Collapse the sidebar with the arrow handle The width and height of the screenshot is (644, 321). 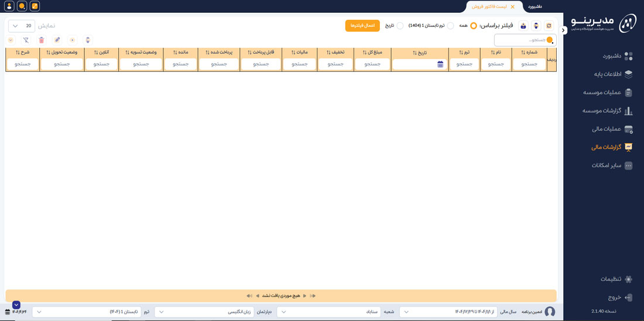pos(564,30)
